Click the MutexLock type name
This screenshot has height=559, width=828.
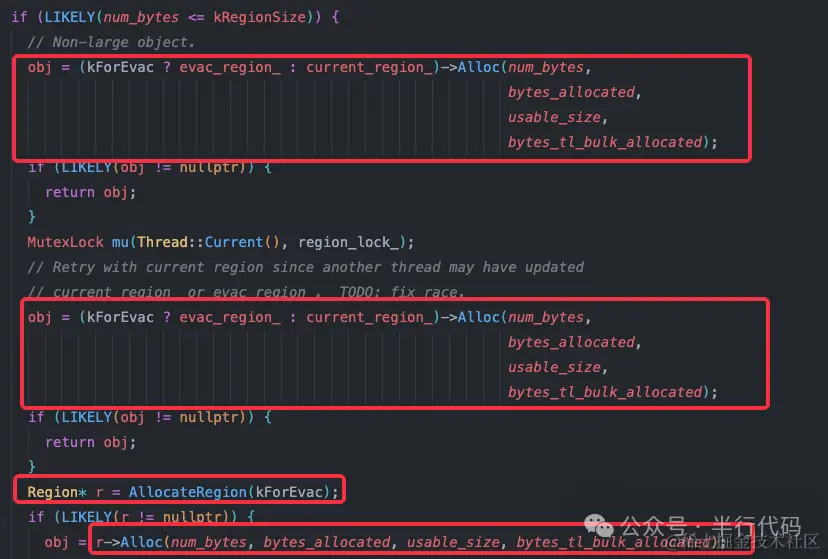[65, 242]
